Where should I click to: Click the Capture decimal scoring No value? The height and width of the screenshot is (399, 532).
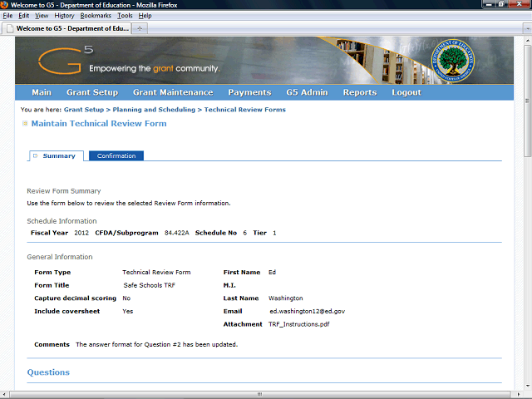(x=126, y=298)
